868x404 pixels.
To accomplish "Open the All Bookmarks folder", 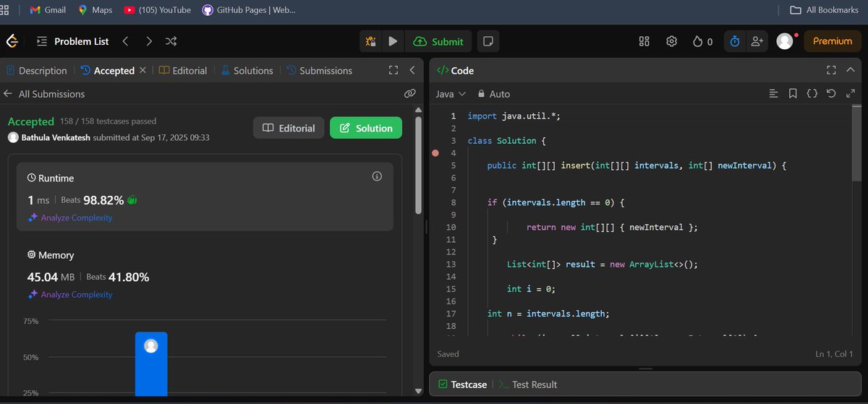I will point(824,10).
